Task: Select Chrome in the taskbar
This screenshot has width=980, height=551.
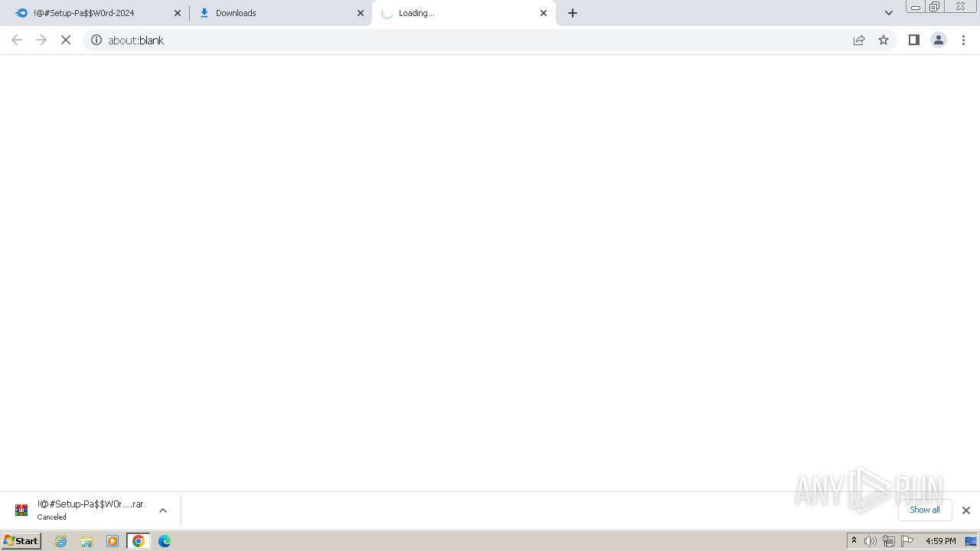Action: (139, 541)
